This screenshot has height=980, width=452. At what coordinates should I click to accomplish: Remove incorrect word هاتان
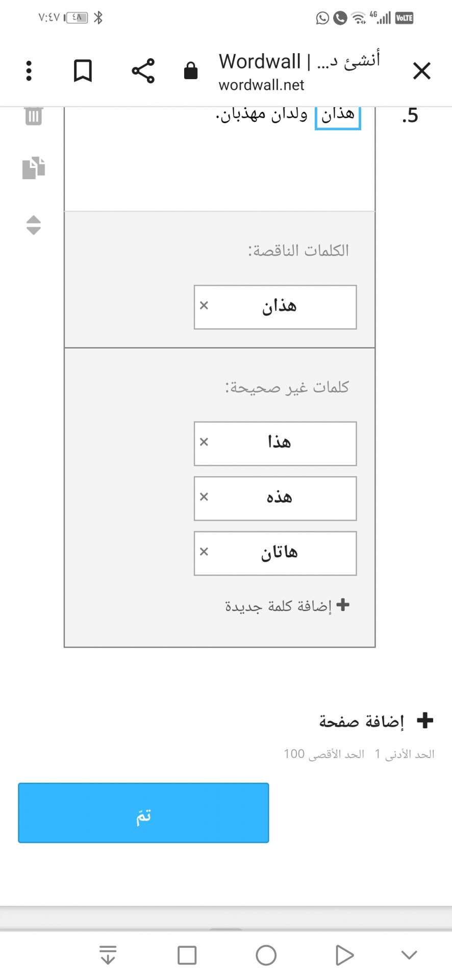pos(204,552)
